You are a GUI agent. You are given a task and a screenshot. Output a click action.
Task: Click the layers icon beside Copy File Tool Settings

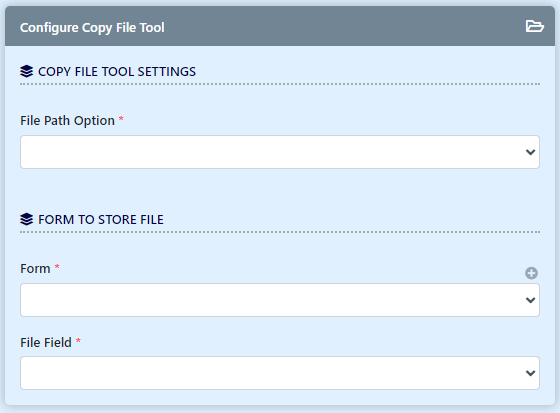26,71
